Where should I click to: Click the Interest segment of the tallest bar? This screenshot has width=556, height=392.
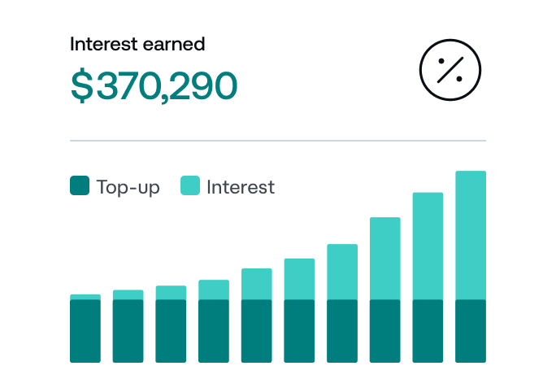pyautogui.click(x=471, y=235)
